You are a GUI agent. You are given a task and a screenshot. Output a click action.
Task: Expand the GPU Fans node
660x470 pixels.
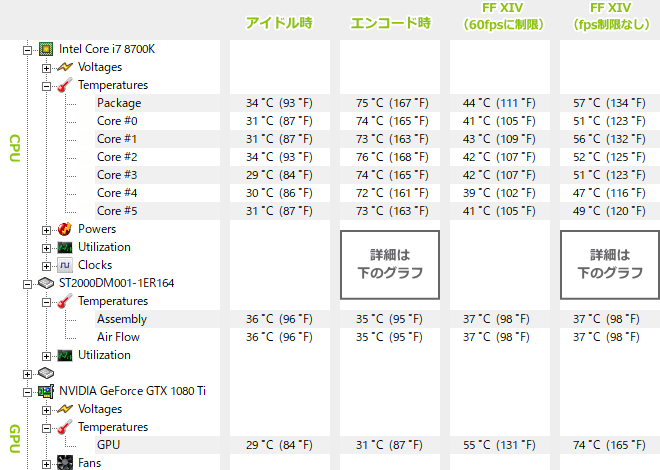pyautogui.click(x=46, y=464)
